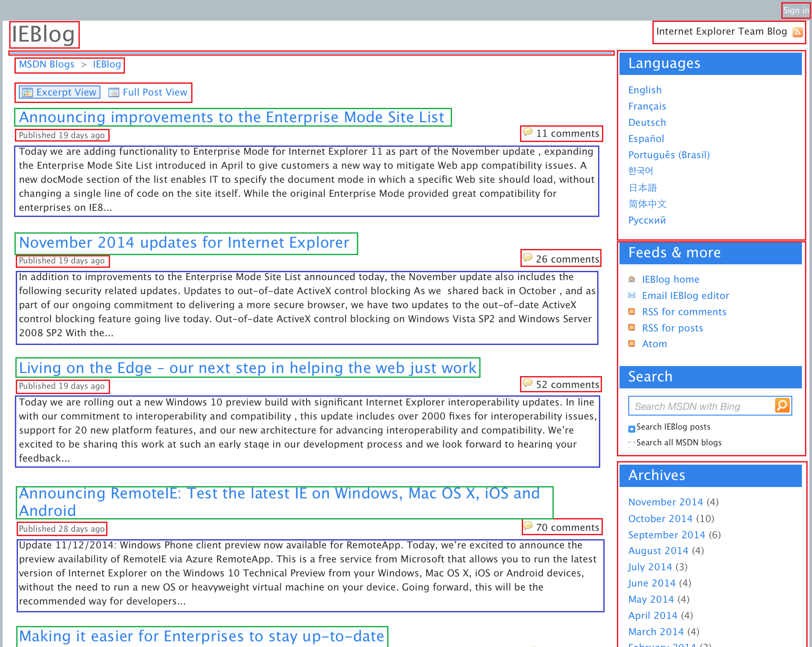812x647 pixels.
Task: Click the Languages section header
Action: click(x=710, y=64)
